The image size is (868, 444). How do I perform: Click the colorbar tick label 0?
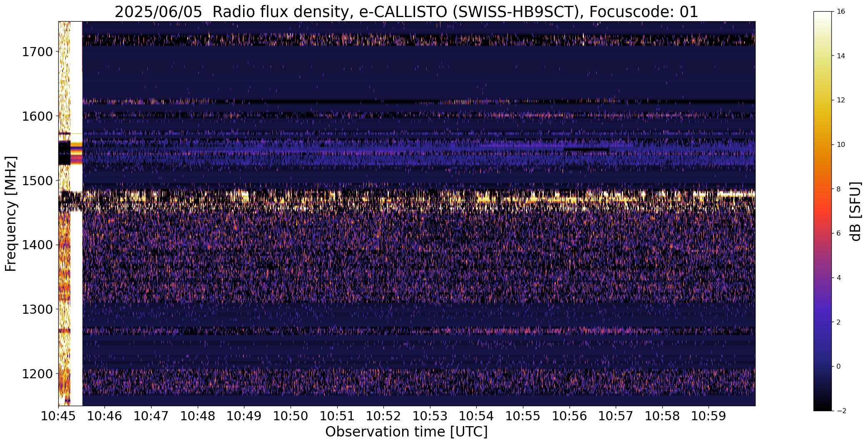[x=838, y=367]
